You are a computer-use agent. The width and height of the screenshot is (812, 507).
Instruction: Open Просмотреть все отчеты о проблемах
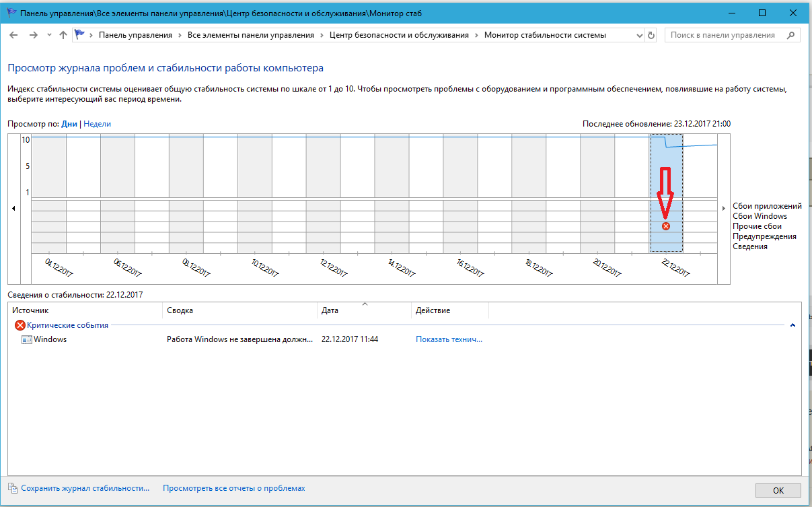(x=234, y=488)
